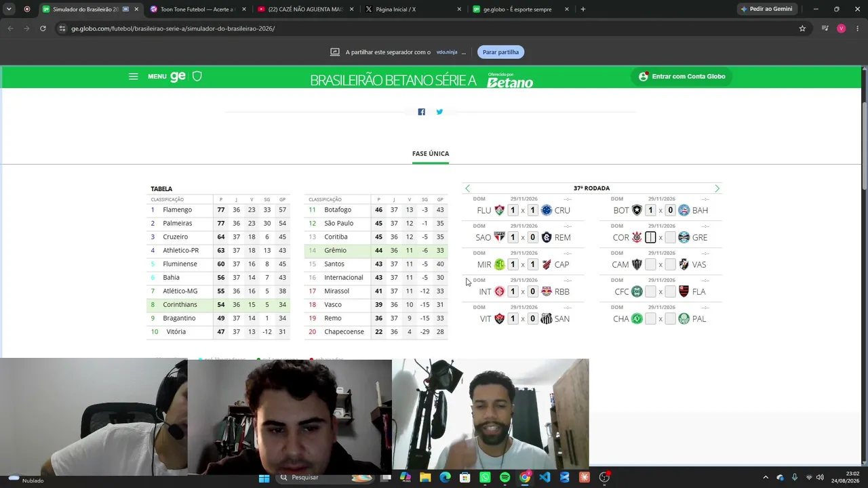
Task: Click the Athletico crest next to CAP
Action: pos(547,264)
